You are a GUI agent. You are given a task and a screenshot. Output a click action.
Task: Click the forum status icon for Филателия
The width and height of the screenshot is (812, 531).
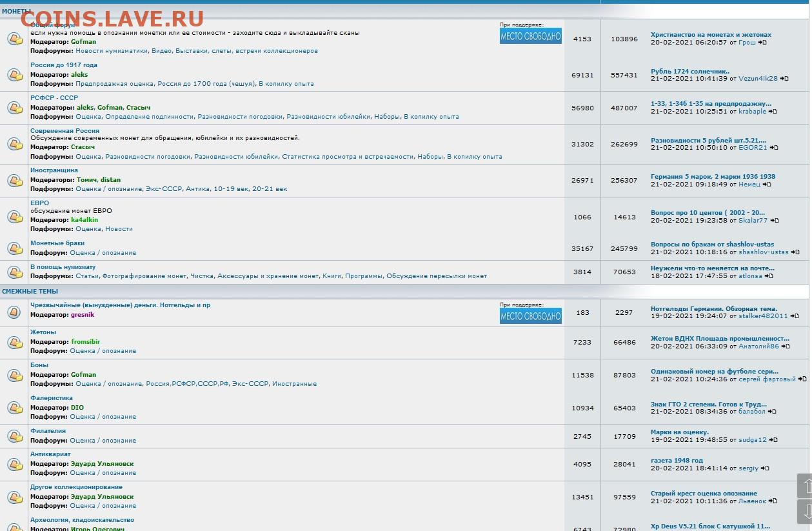coord(14,436)
